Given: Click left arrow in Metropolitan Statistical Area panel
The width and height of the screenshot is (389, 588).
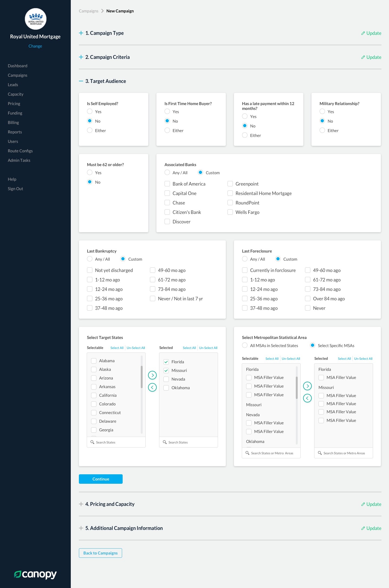Looking at the screenshot, I should (x=307, y=398).
